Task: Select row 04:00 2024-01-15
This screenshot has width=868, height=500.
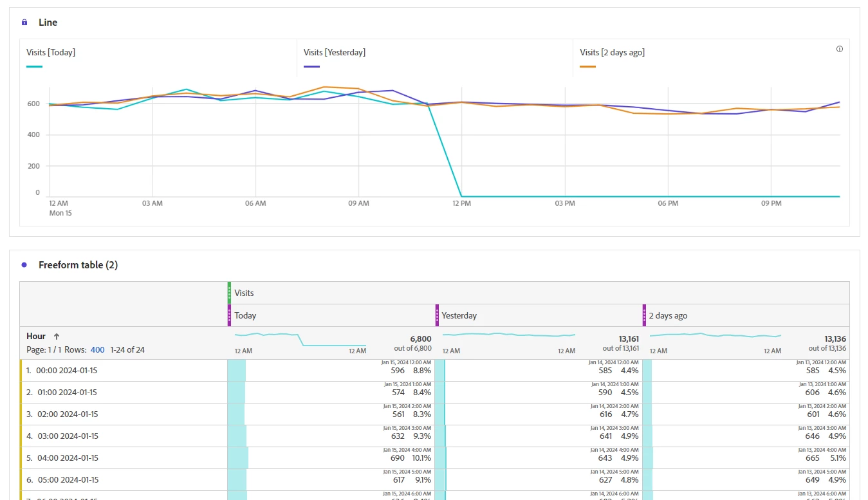Action: pyautogui.click(x=124, y=458)
